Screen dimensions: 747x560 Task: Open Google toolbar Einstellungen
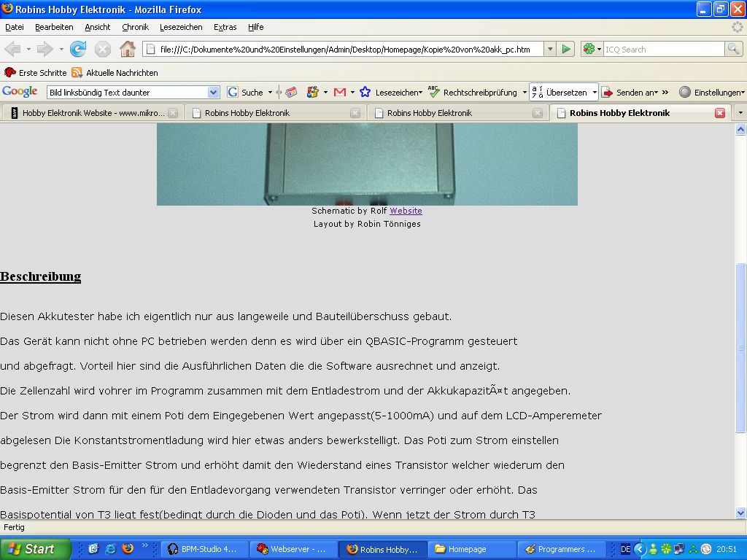point(712,92)
